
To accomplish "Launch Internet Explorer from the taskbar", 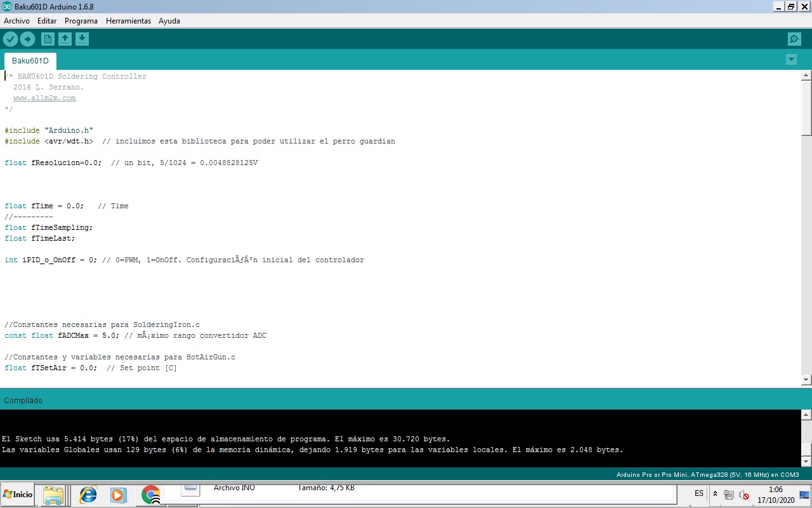I will (88, 495).
